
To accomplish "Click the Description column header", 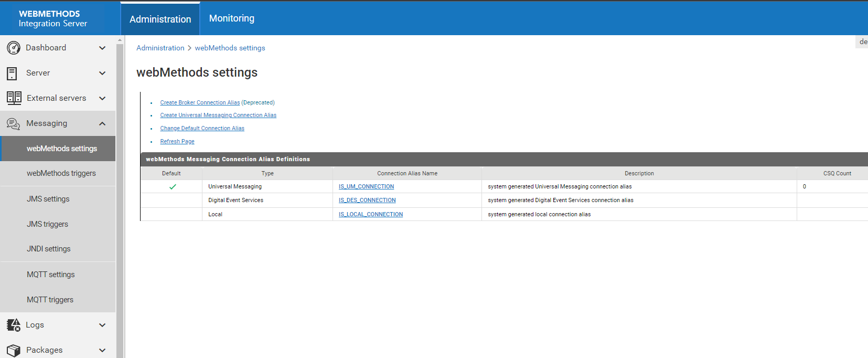I will (639, 173).
